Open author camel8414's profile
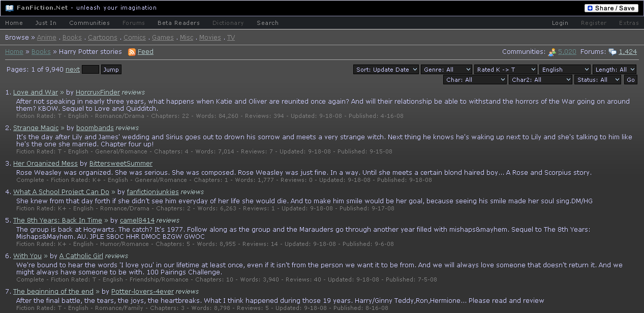This screenshot has width=644, height=313. (137, 221)
